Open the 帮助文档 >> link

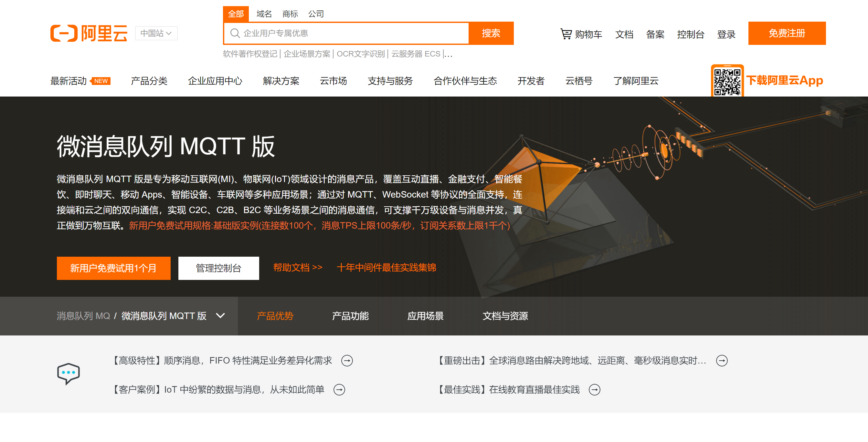[x=298, y=267]
